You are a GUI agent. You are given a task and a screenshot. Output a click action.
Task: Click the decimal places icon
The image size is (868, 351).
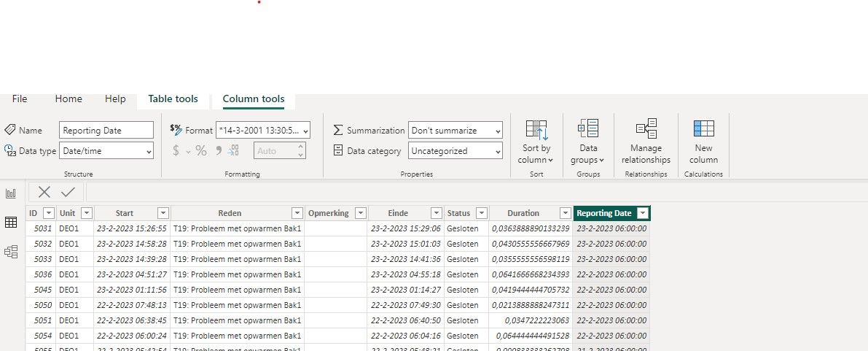click(x=234, y=150)
